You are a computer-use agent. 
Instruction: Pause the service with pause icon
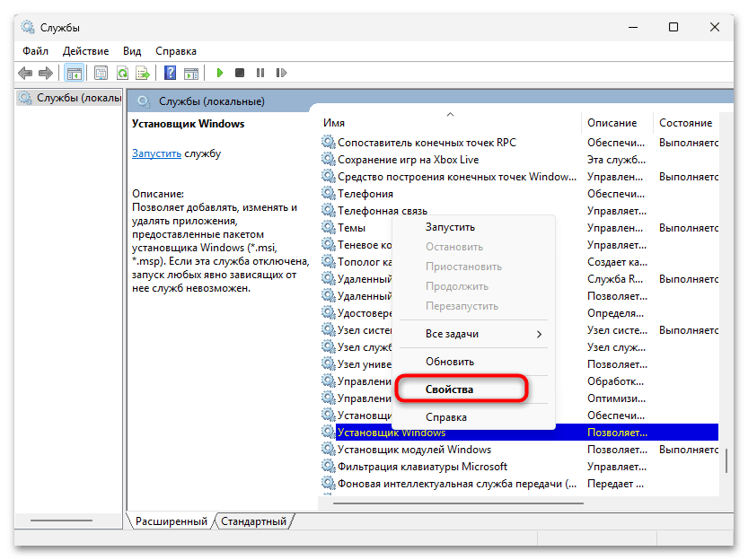point(260,73)
